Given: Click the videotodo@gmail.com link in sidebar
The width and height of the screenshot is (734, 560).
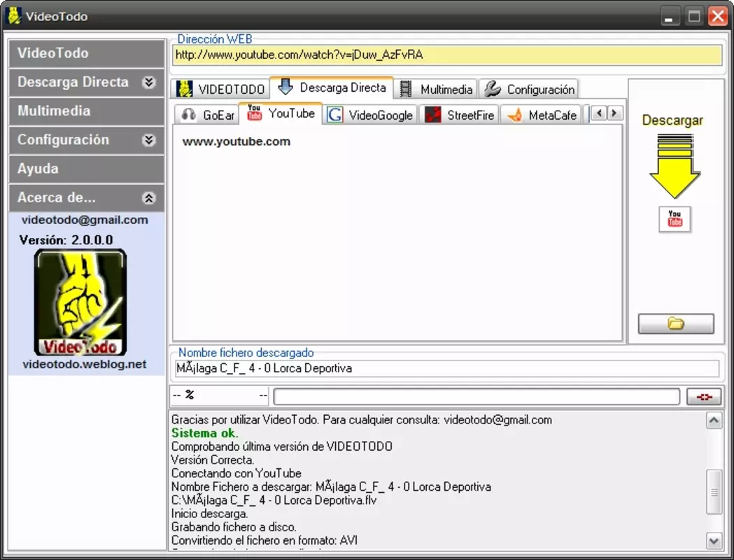Looking at the screenshot, I should pyautogui.click(x=85, y=220).
